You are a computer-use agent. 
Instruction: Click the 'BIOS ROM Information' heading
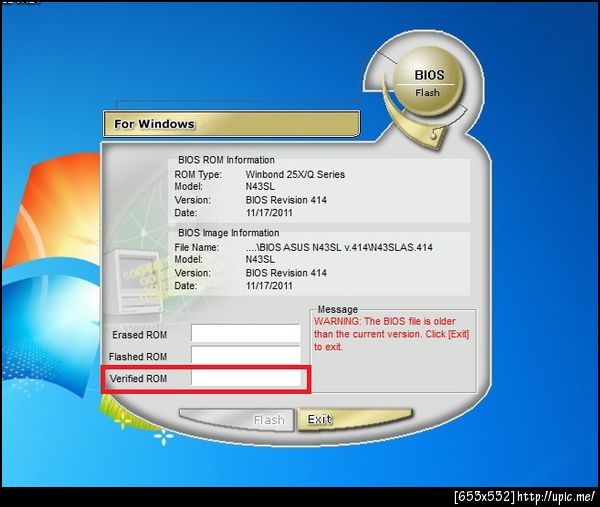(227, 160)
